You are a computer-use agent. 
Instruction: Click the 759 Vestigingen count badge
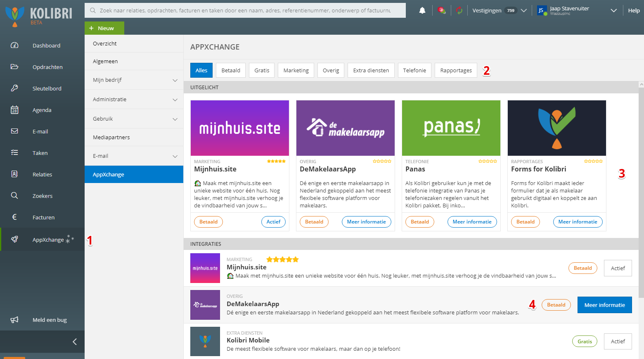click(x=511, y=11)
